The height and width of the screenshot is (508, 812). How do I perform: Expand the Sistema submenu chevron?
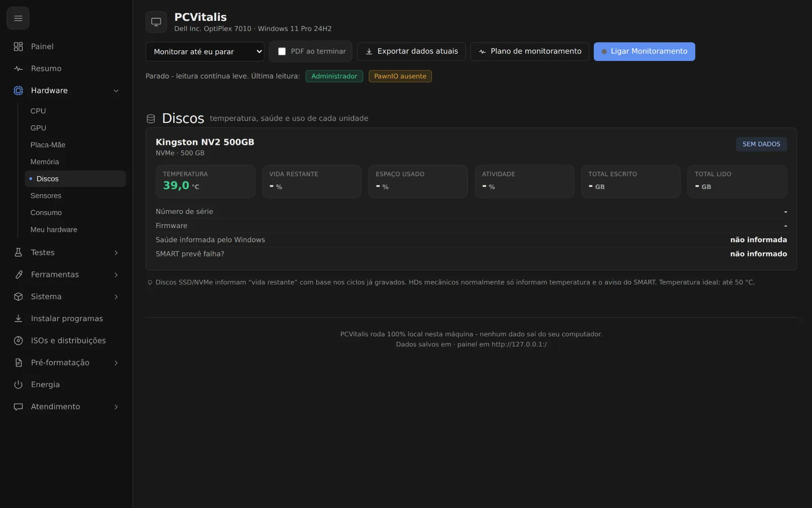coord(116,297)
